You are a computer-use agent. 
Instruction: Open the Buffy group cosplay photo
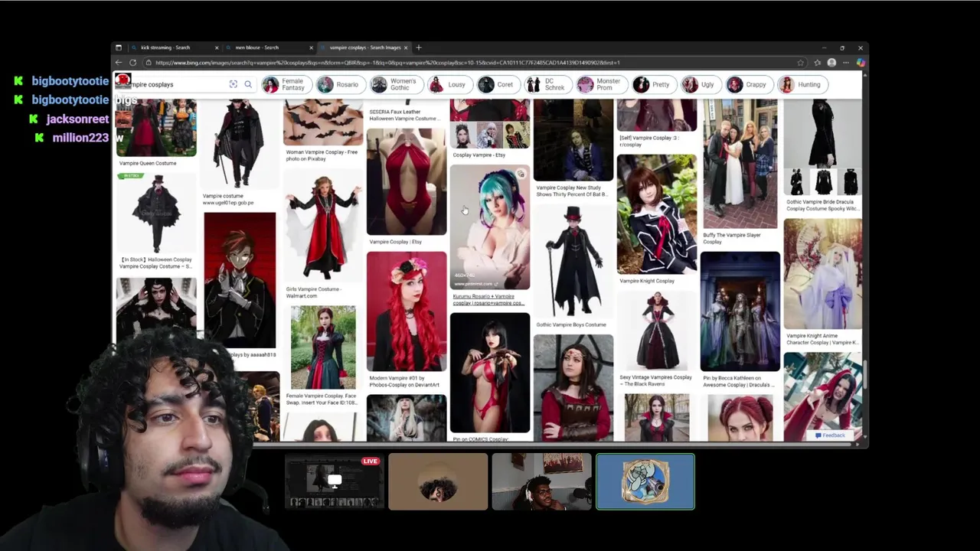click(740, 163)
